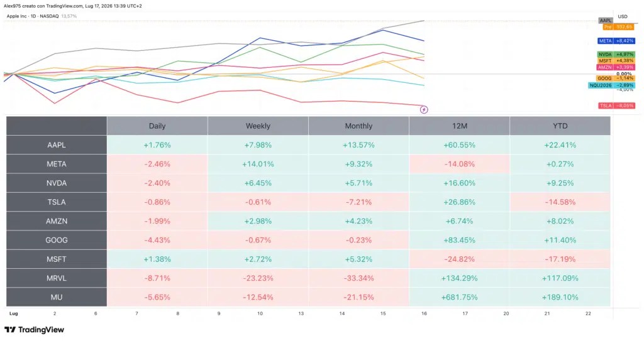Select the AAPL gray price label
This screenshot has width=644, height=341.
(606, 20)
